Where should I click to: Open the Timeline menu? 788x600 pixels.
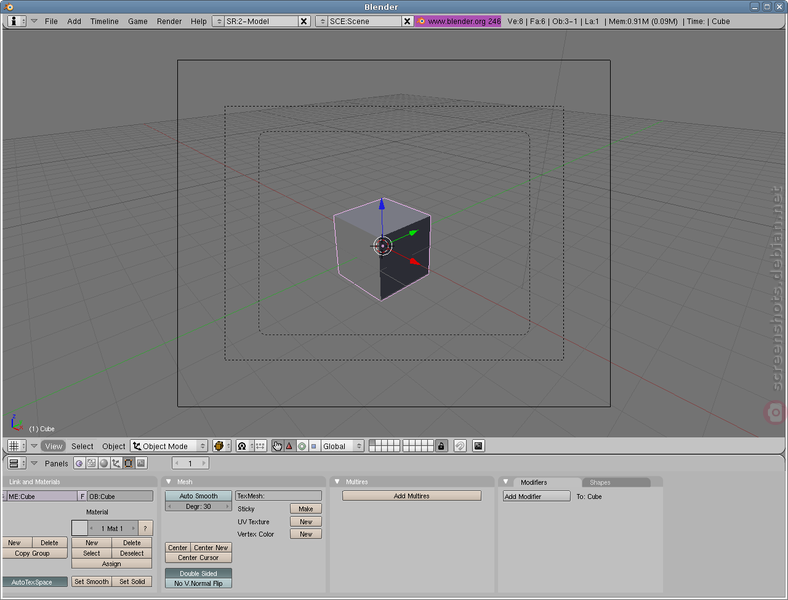coord(105,21)
